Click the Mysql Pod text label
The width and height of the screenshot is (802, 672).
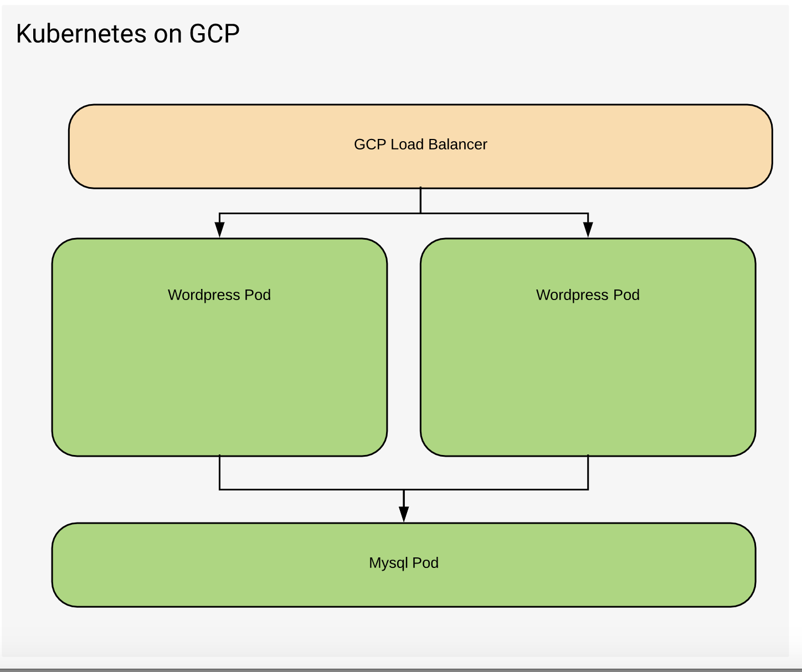[x=403, y=563]
